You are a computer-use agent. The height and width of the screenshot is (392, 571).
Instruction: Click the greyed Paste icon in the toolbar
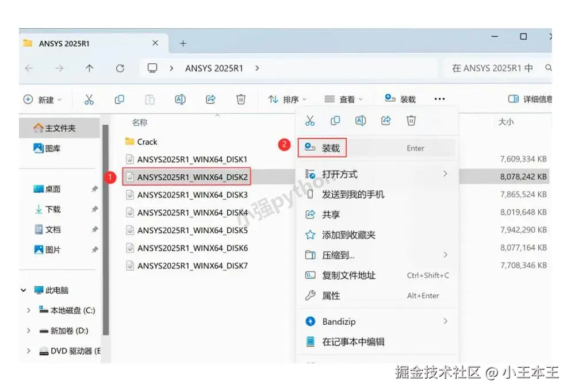[150, 99]
